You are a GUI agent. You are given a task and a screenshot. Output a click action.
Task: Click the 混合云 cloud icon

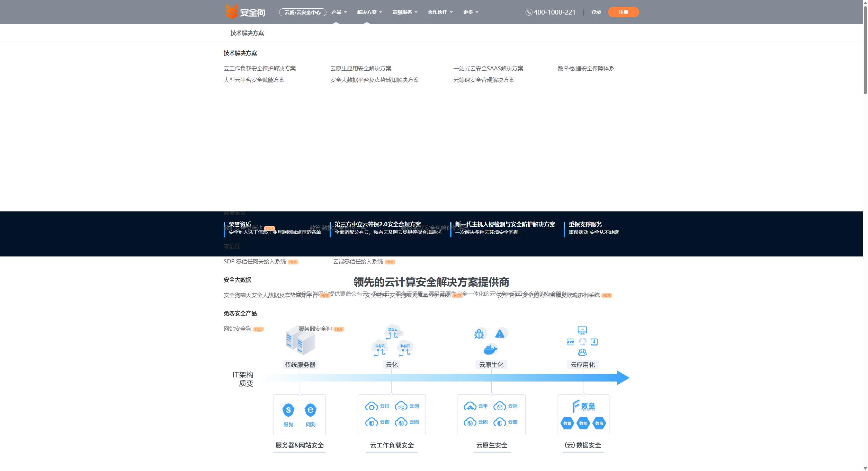[x=393, y=332]
